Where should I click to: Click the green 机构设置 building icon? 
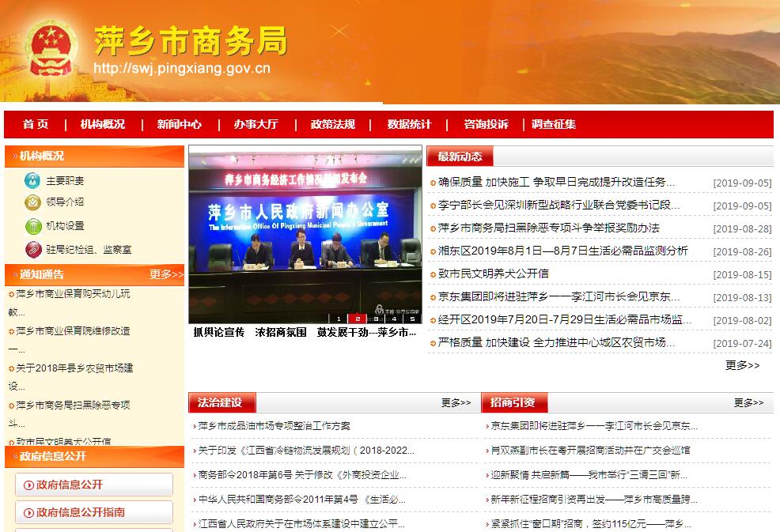(32, 226)
